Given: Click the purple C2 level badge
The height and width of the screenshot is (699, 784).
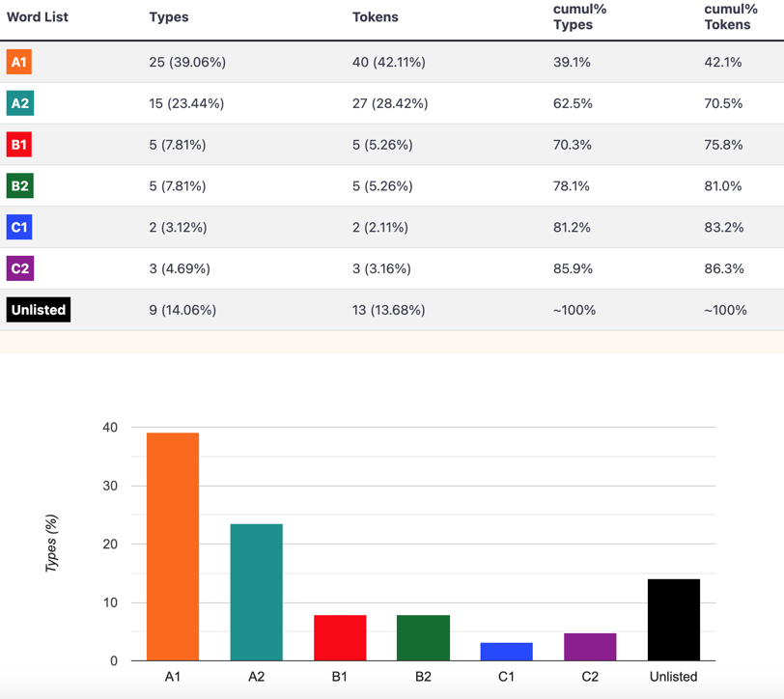Looking at the screenshot, I should (x=20, y=268).
